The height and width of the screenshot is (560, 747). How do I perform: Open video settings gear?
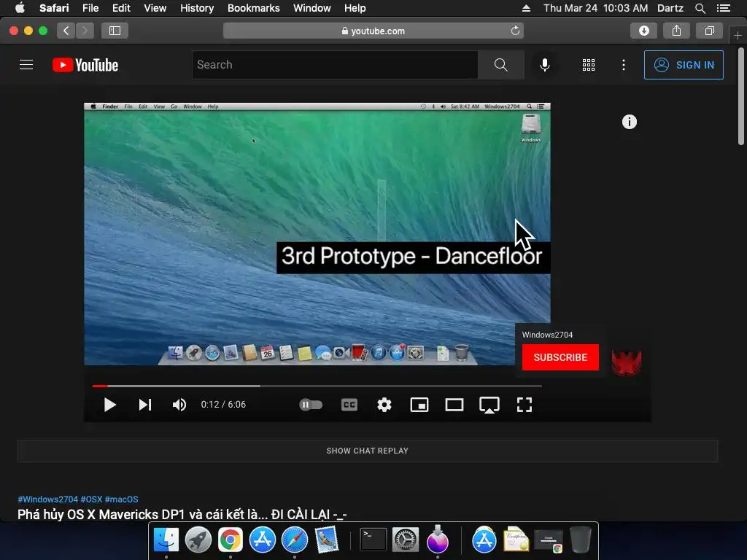click(384, 405)
